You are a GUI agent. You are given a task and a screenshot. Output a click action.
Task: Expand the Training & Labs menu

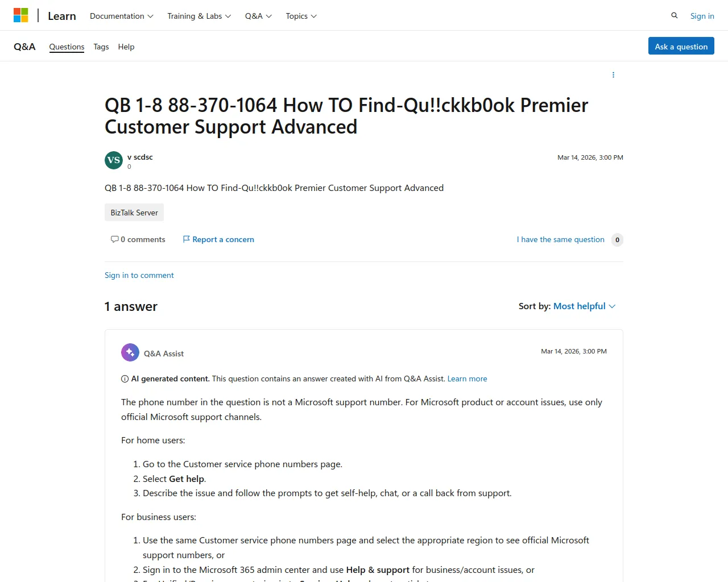tap(198, 16)
